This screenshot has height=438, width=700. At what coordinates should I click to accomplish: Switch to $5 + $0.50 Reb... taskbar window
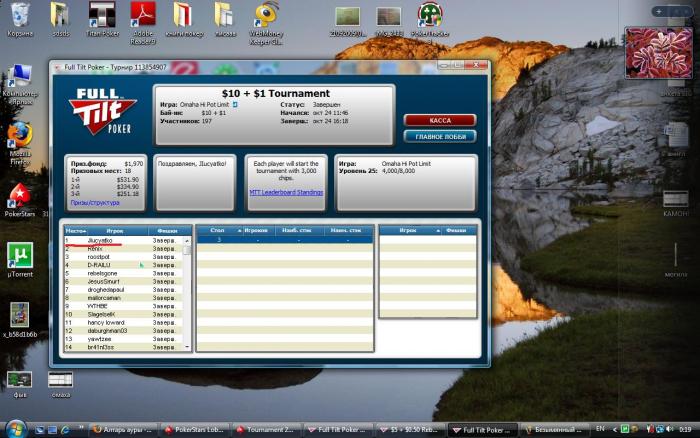(411, 430)
